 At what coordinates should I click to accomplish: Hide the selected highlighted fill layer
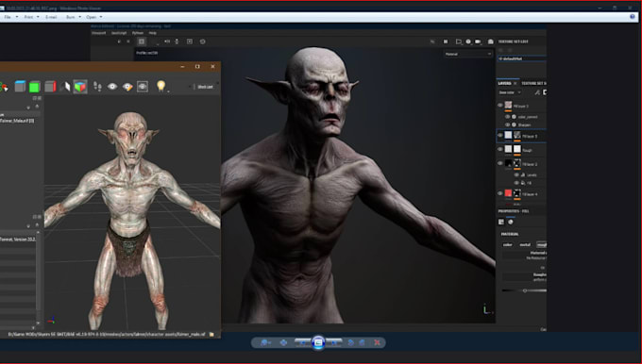pyautogui.click(x=500, y=135)
